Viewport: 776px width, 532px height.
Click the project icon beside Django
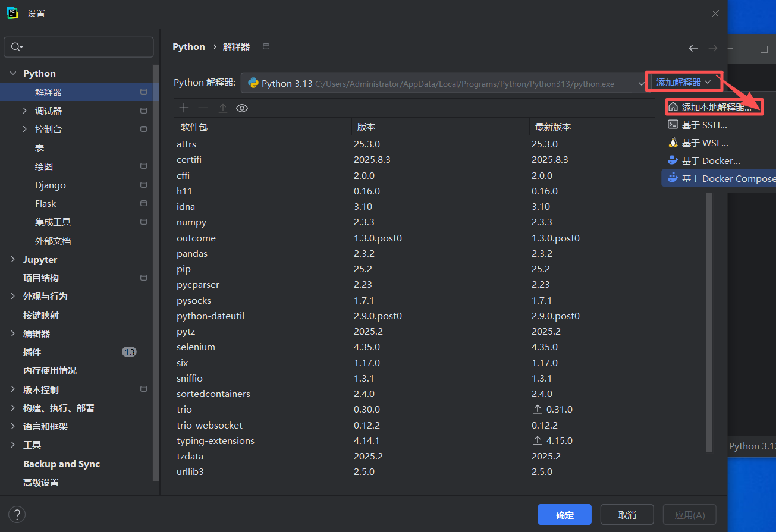(x=143, y=185)
